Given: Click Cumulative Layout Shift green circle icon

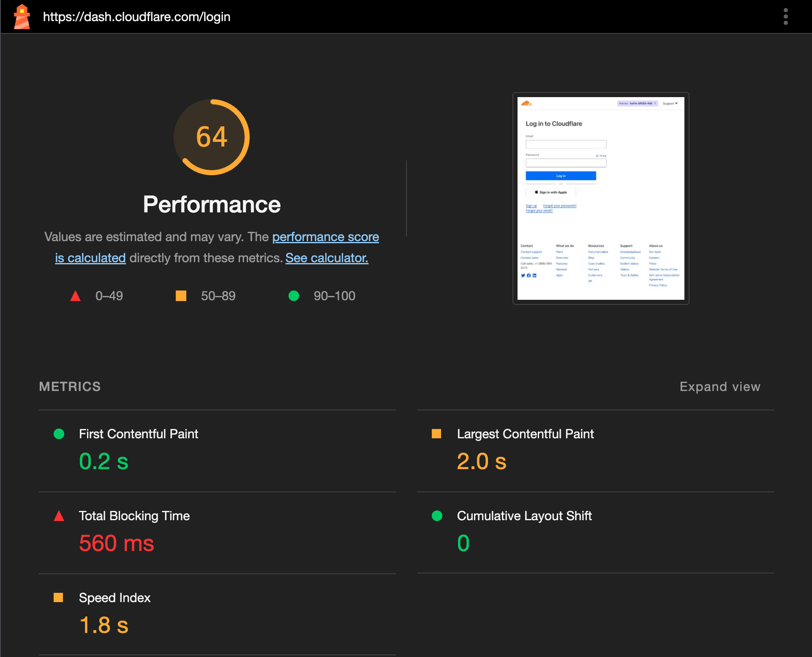Looking at the screenshot, I should [437, 516].
